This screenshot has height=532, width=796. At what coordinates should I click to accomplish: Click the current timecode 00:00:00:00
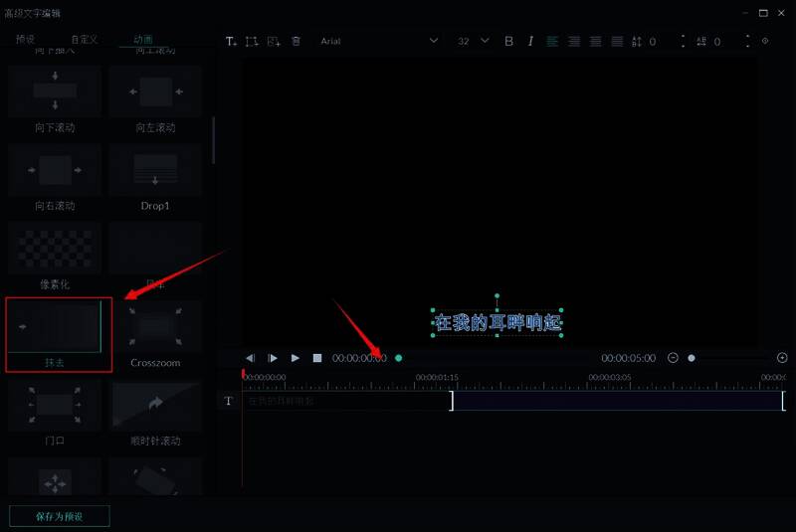[359, 358]
